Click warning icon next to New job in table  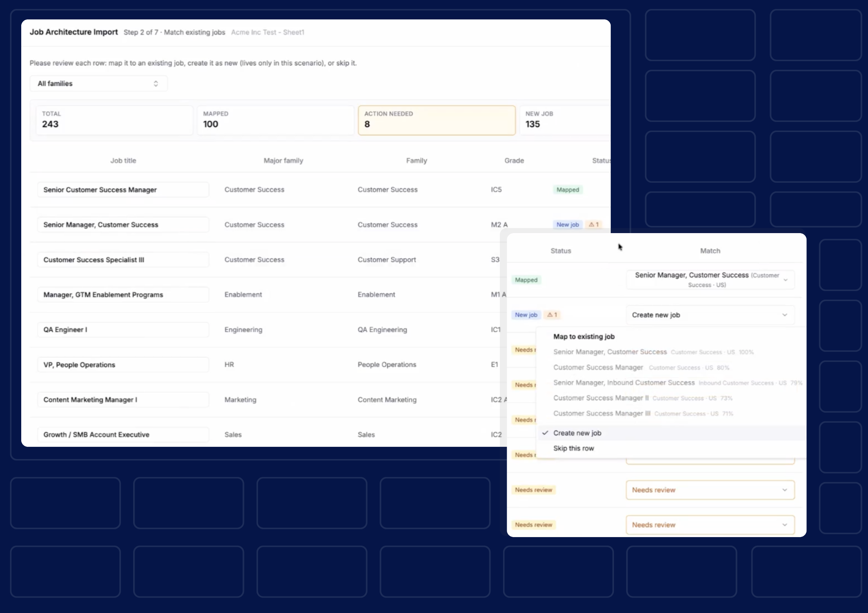(x=593, y=224)
